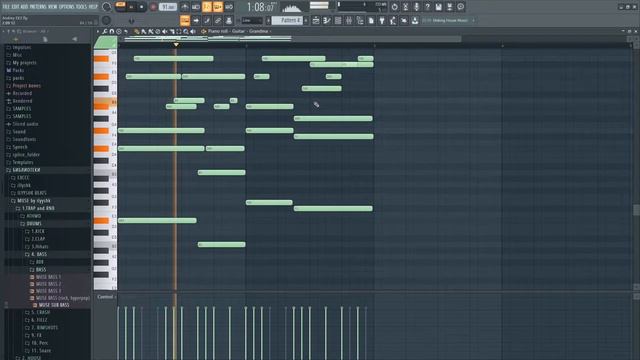The height and width of the screenshot is (360, 640).
Task: Select the paint brush tool in piano roll
Action: 143,31
